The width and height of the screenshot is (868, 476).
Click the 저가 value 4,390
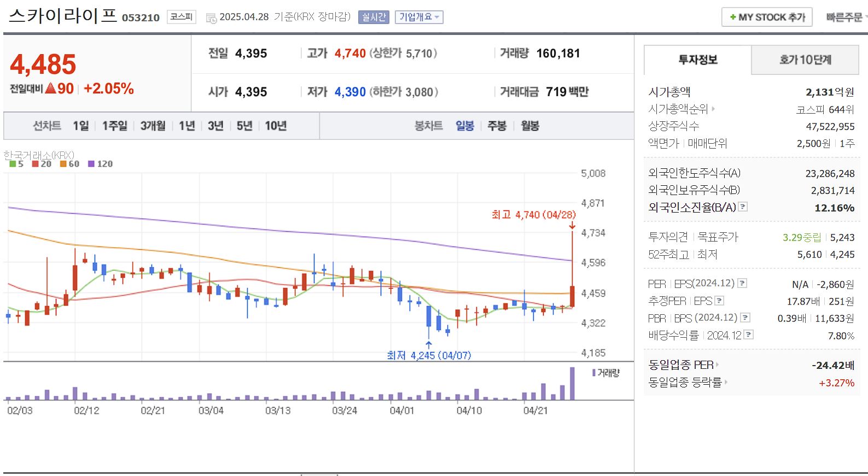[x=350, y=92]
